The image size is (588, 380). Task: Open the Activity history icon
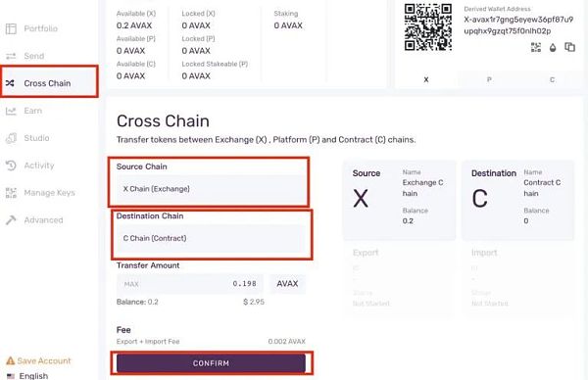tap(11, 166)
